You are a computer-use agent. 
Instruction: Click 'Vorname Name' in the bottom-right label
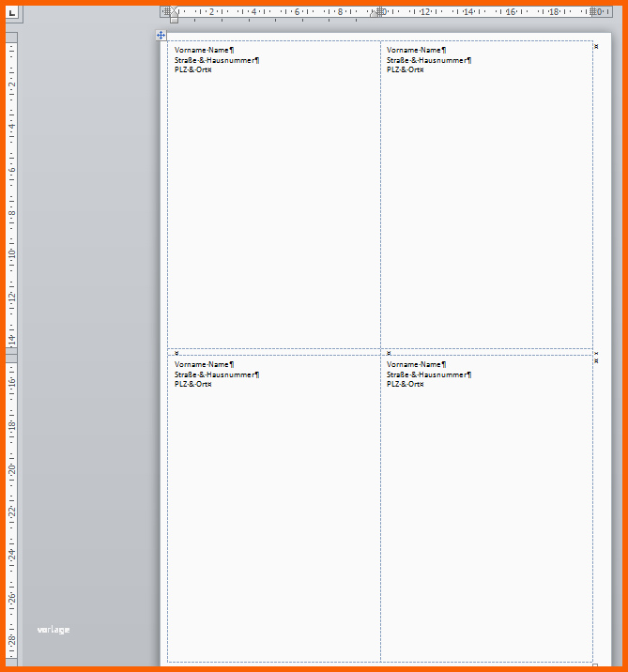point(414,365)
